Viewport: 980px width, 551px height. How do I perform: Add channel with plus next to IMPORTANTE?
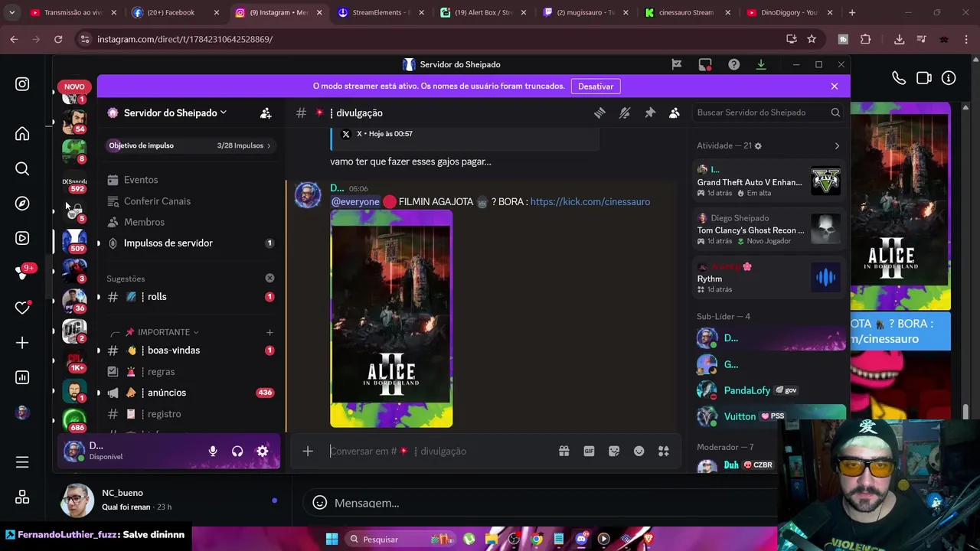269,333
